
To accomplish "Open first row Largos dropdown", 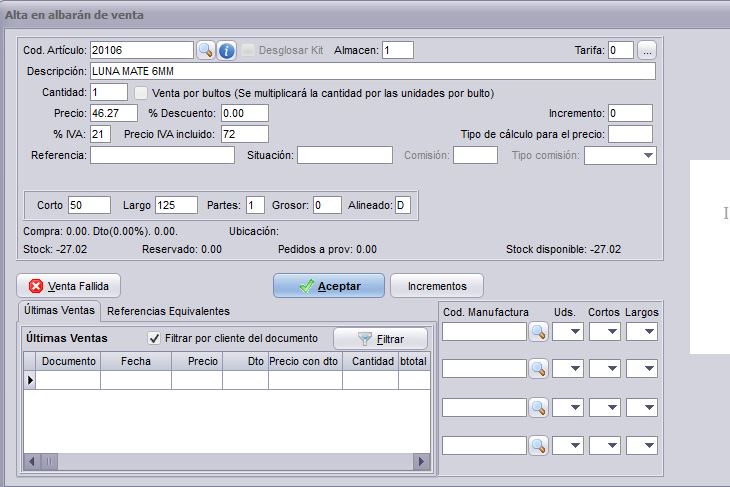I will [x=642, y=332].
